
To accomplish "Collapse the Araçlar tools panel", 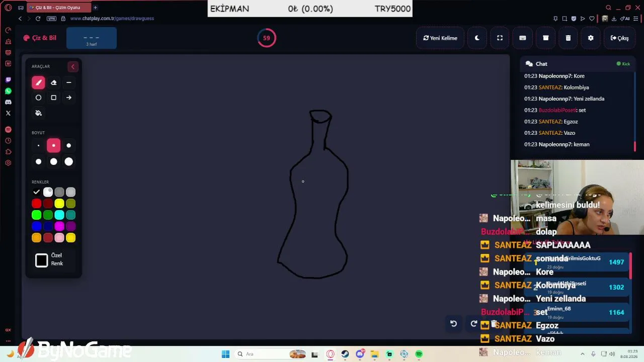I will coord(72,66).
